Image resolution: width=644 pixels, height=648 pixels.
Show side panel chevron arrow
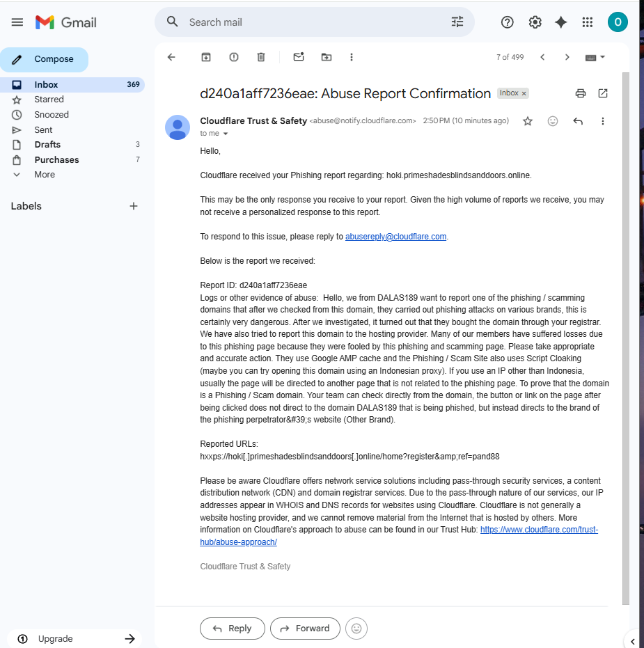tap(633, 642)
